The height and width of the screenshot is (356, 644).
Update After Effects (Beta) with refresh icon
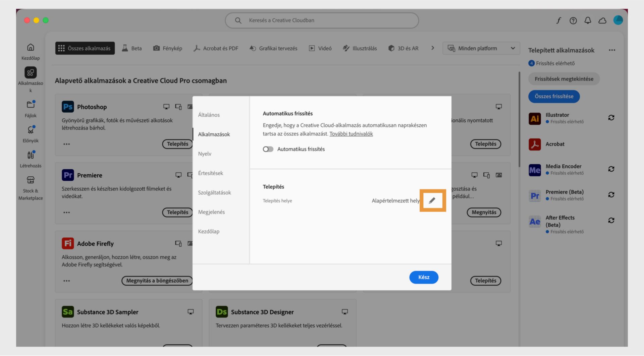point(611,220)
